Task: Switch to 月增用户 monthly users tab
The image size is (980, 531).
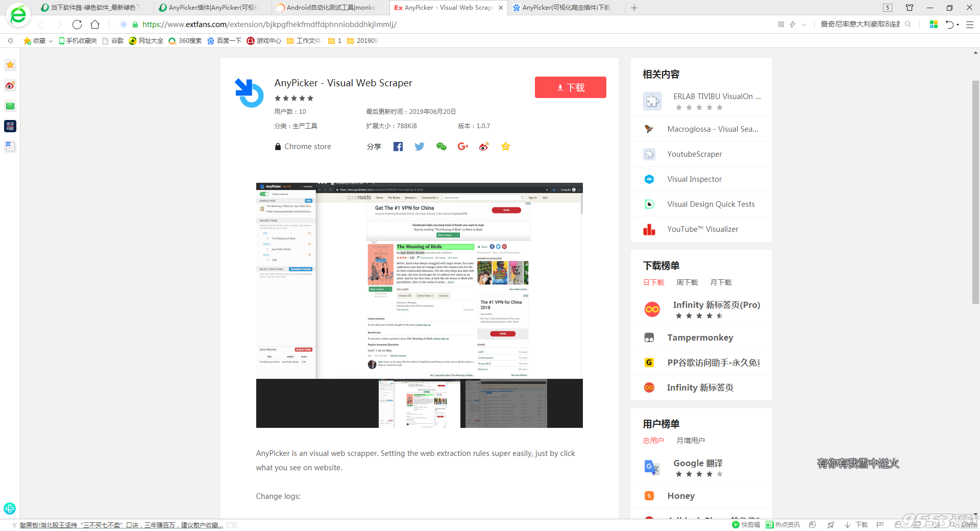Action: (x=691, y=441)
